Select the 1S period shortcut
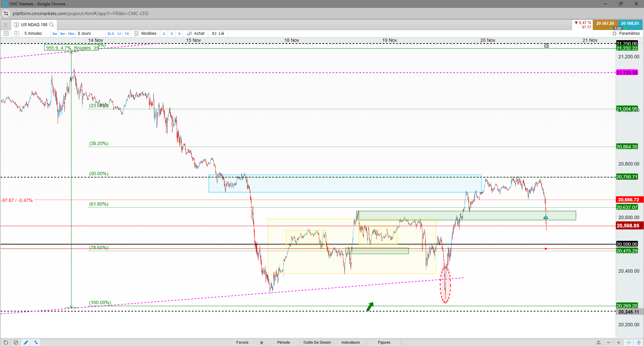Viewport: 644px width, 346px height. 127,34
